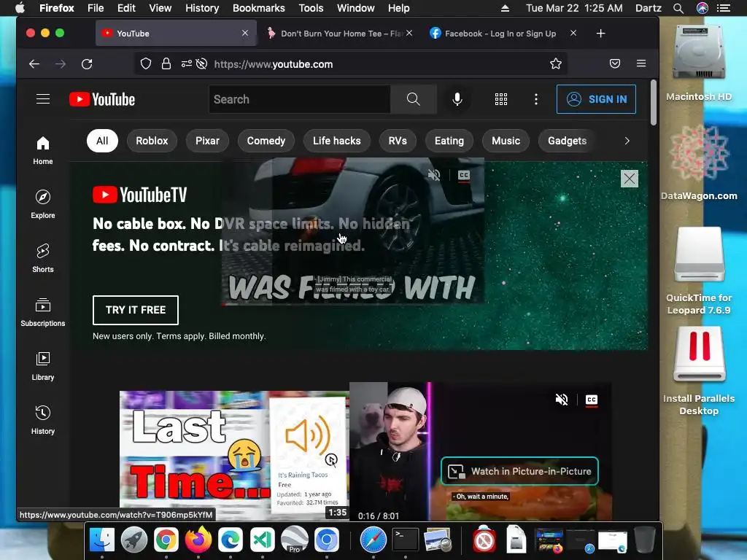The image size is (747, 560).
Task: Open History in YouTube sidebar
Action: tap(43, 419)
